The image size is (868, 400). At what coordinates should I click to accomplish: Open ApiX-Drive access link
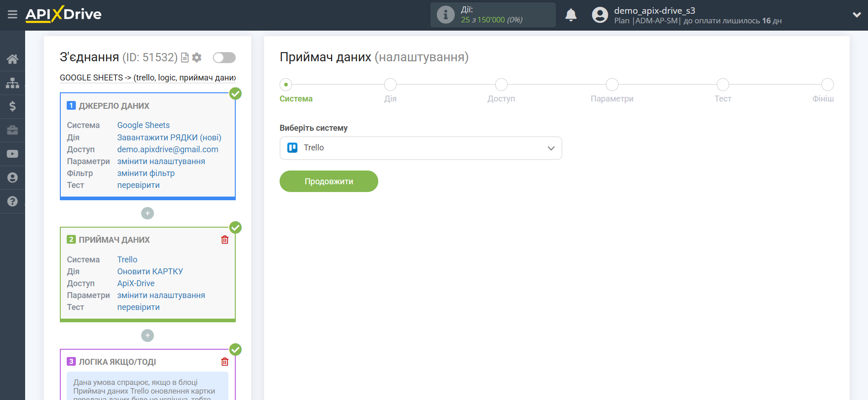(x=136, y=283)
